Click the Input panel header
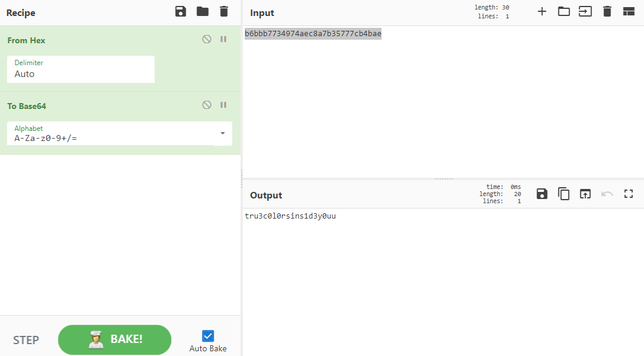Viewport: 644px width, 356px height. click(x=261, y=12)
